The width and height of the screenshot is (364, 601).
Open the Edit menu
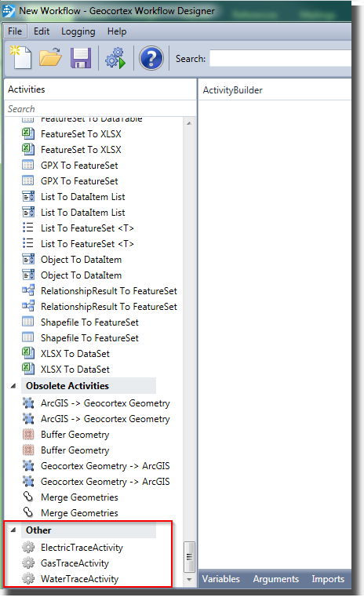(x=42, y=31)
